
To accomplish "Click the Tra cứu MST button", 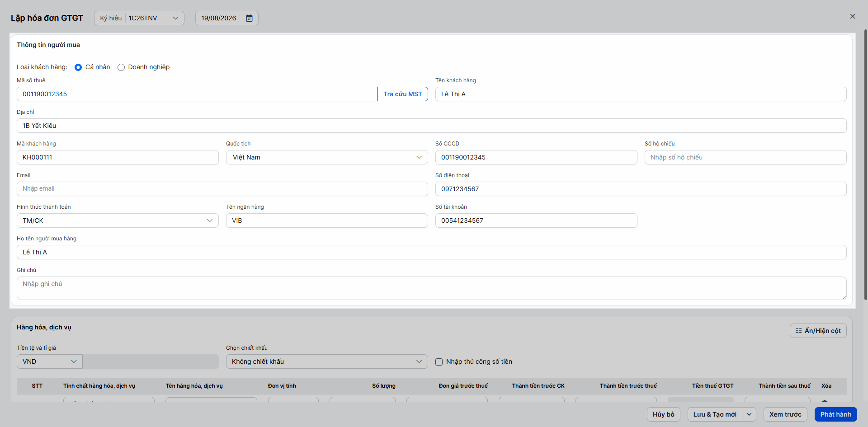I will [x=402, y=94].
